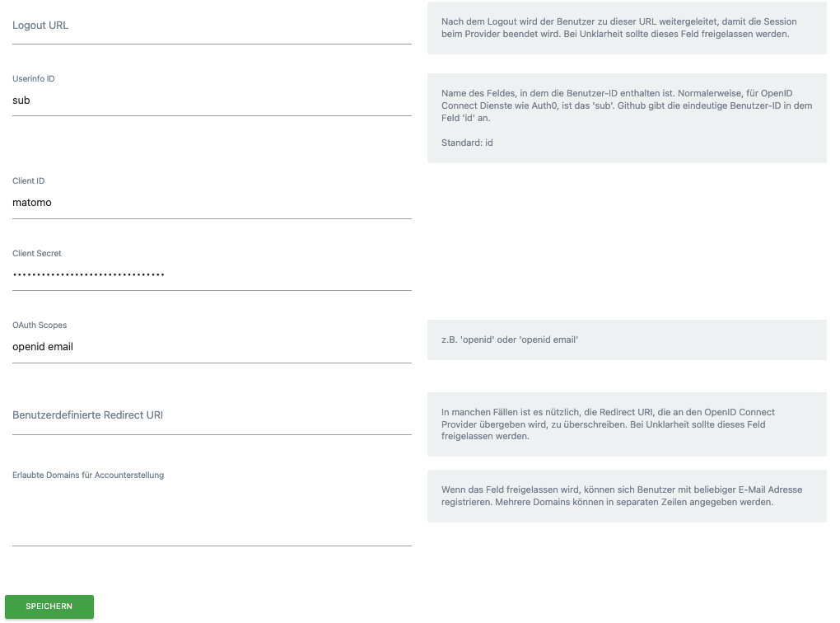The height and width of the screenshot is (623, 840).
Task: Edit the 'openid email' scopes value
Action: click(x=43, y=346)
